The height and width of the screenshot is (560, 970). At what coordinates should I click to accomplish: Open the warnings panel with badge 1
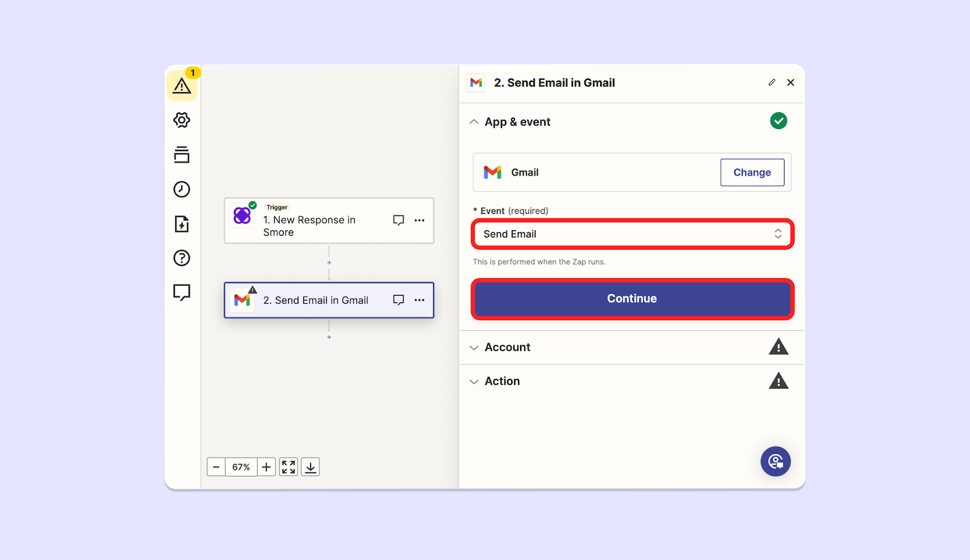point(182,86)
